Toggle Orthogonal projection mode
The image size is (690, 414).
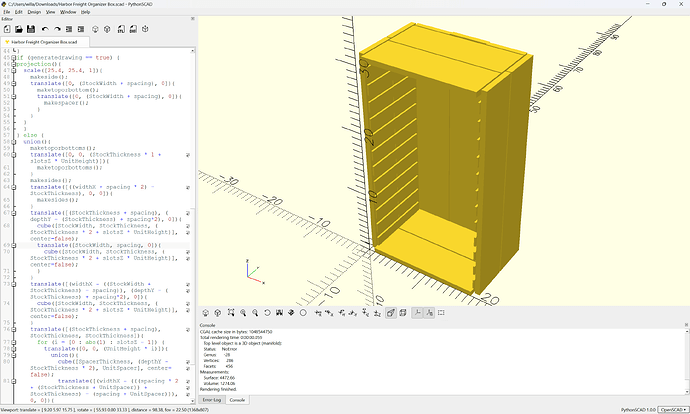(403, 313)
